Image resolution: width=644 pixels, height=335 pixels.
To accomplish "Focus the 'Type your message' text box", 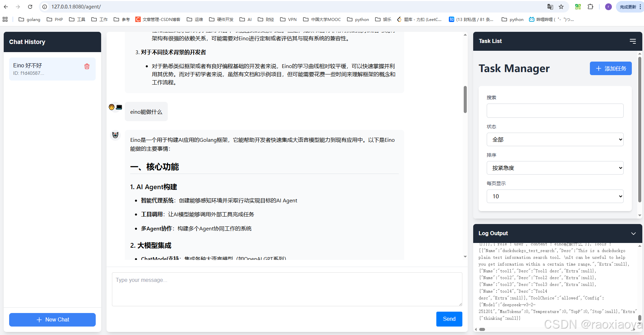I will (x=287, y=289).
